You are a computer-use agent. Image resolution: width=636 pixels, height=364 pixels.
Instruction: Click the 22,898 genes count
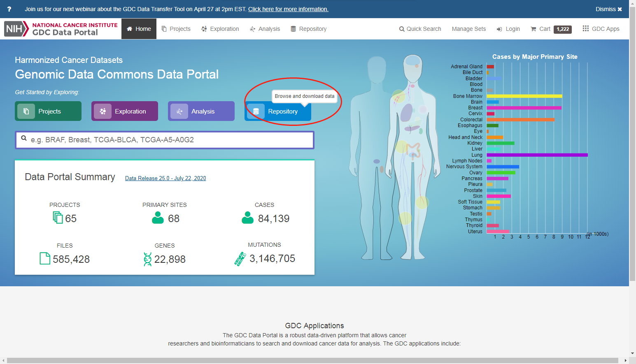[x=170, y=259]
